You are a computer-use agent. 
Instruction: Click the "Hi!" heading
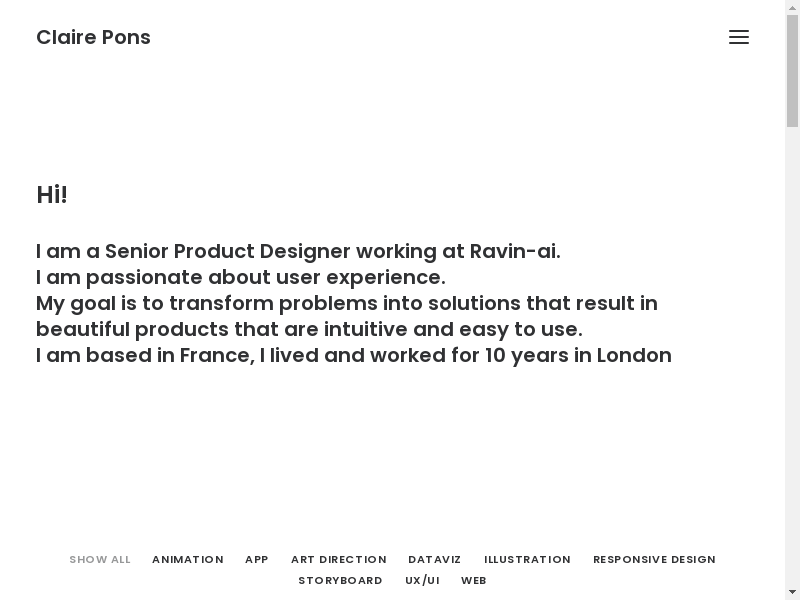[x=52, y=195]
